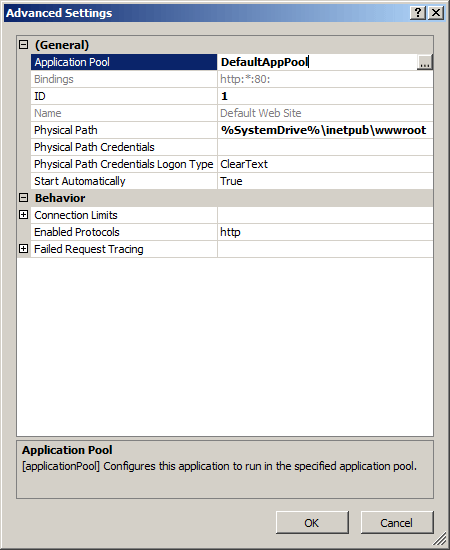Select the Physical Path value field
Viewport: 450px width, 550px height.
325,130
